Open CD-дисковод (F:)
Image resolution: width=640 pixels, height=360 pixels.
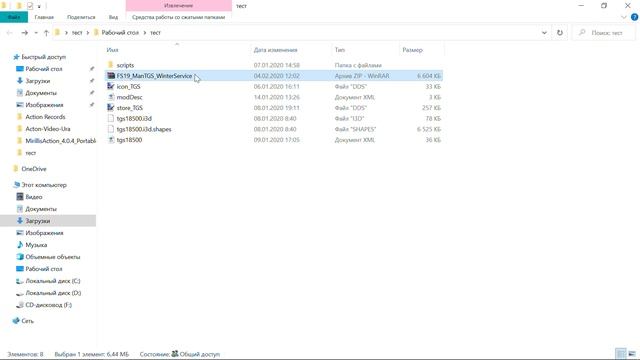[x=48, y=305]
